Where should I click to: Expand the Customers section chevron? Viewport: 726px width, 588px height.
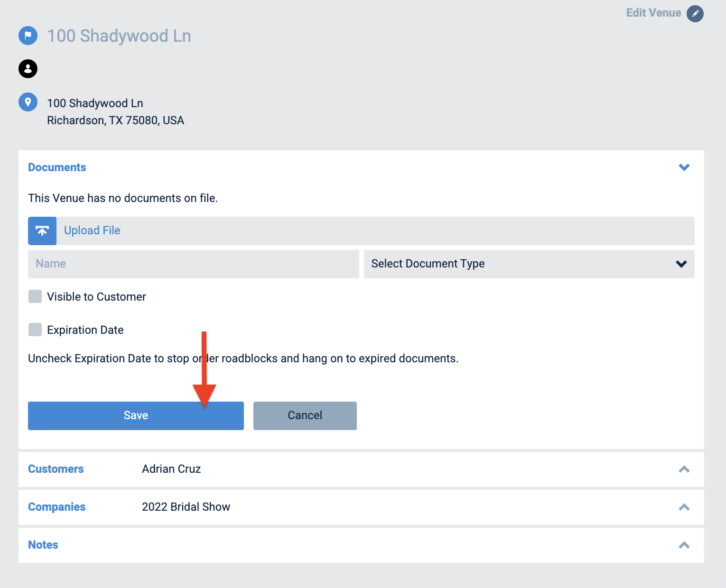(684, 469)
